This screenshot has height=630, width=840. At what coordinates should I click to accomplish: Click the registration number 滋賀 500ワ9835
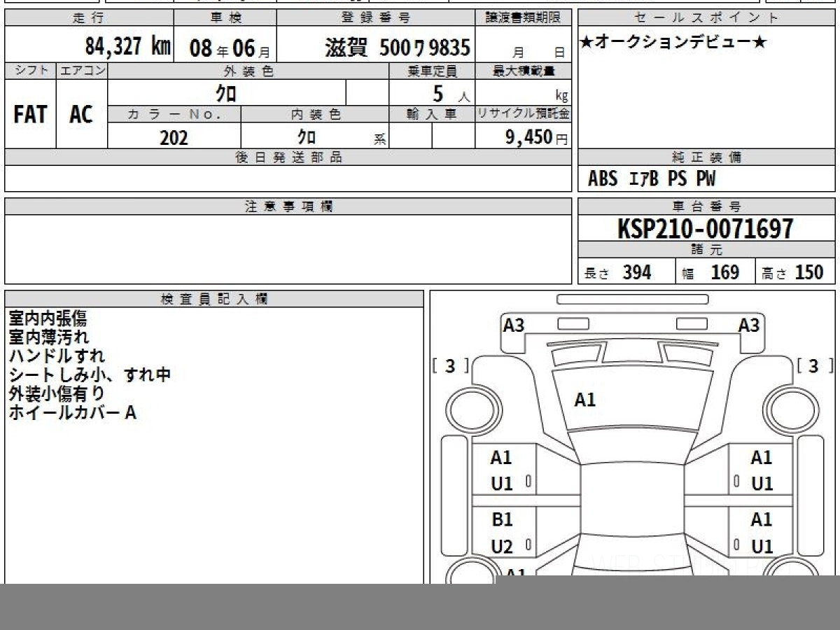click(397, 48)
